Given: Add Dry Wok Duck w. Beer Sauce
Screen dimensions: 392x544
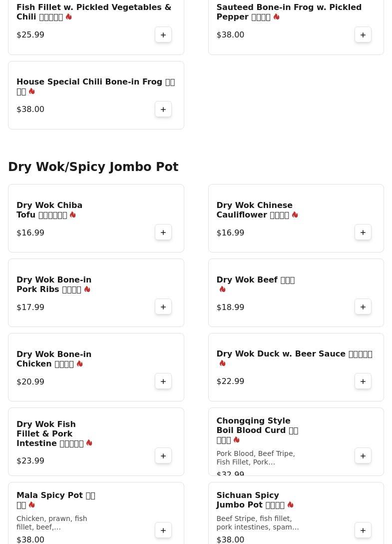Looking at the screenshot, I should pyautogui.click(x=363, y=381).
